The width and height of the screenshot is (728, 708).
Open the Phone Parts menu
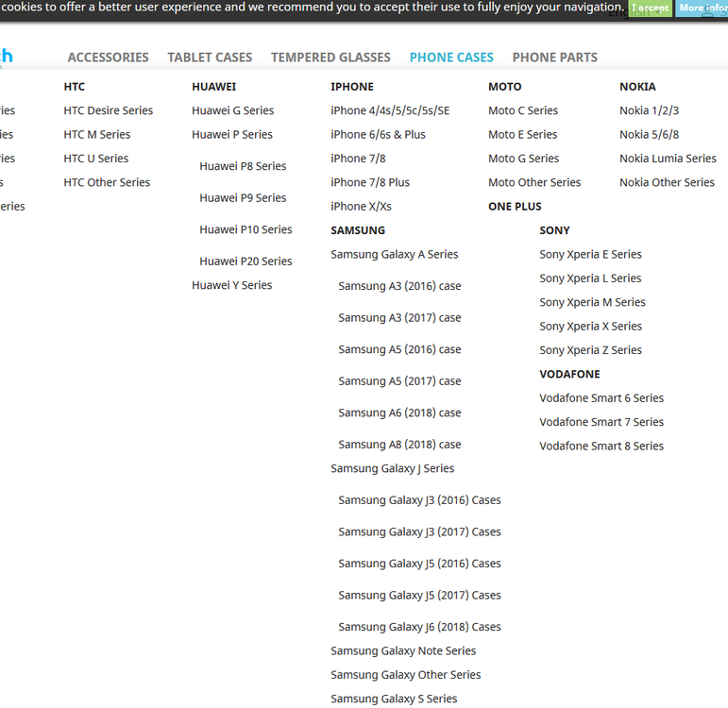click(x=555, y=58)
